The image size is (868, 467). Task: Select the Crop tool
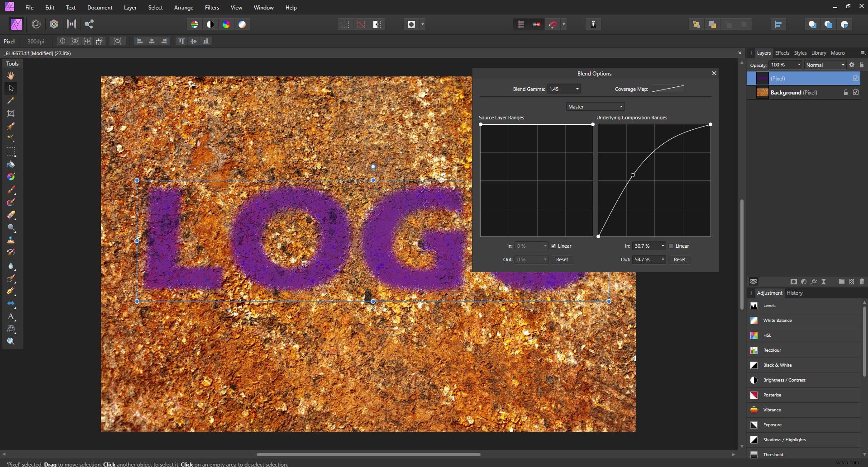pyautogui.click(x=11, y=113)
